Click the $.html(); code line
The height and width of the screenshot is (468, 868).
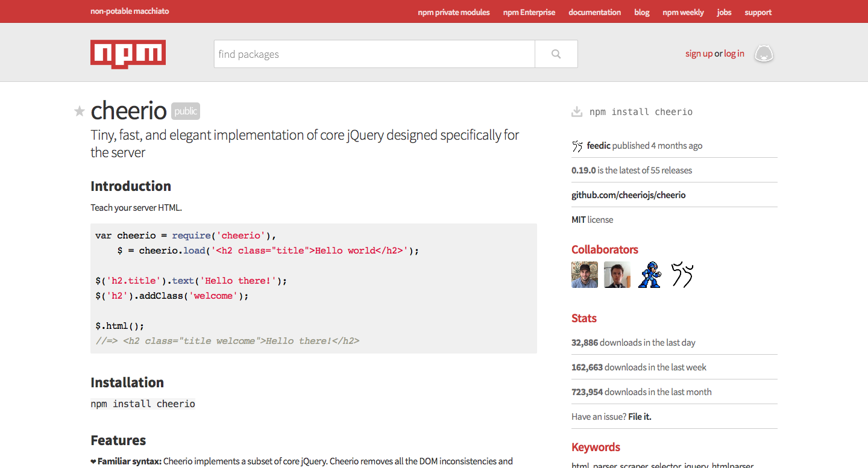(x=120, y=326)
